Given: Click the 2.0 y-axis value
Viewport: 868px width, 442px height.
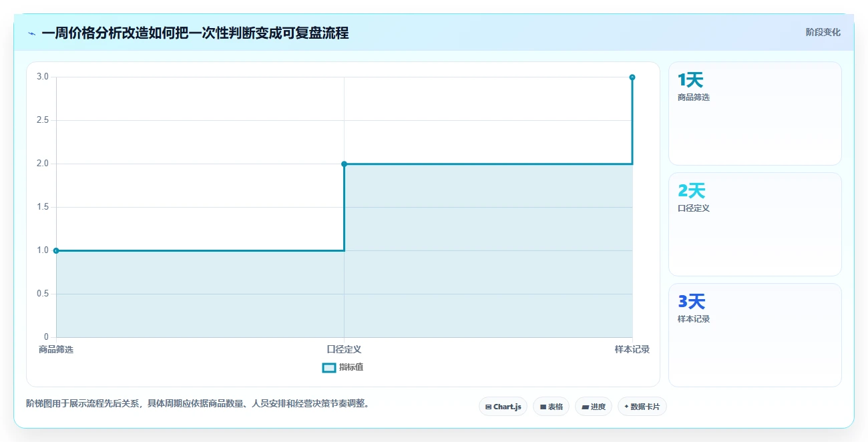Looking at the screenshot, I should pyautogui.click(x=43, y=164).
